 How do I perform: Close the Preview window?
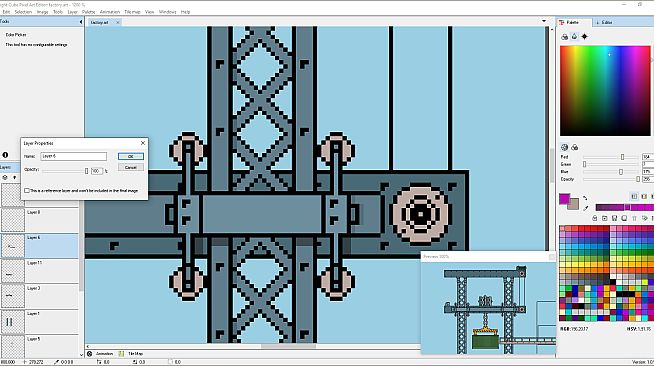point(551,257)
